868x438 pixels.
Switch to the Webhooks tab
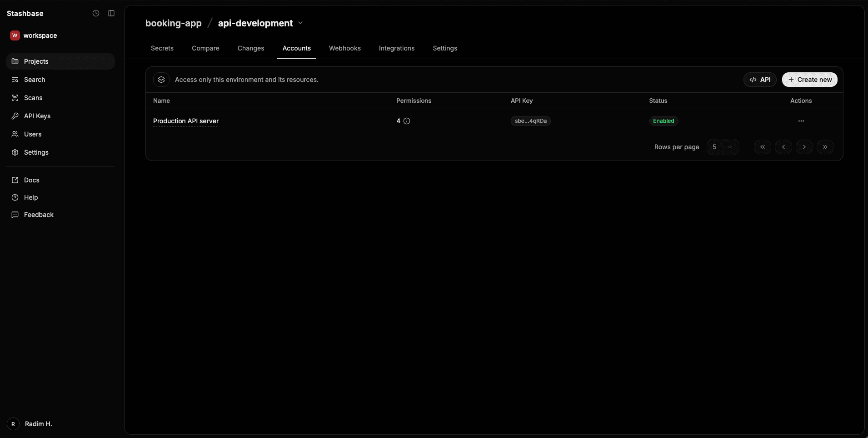[345, 48]
